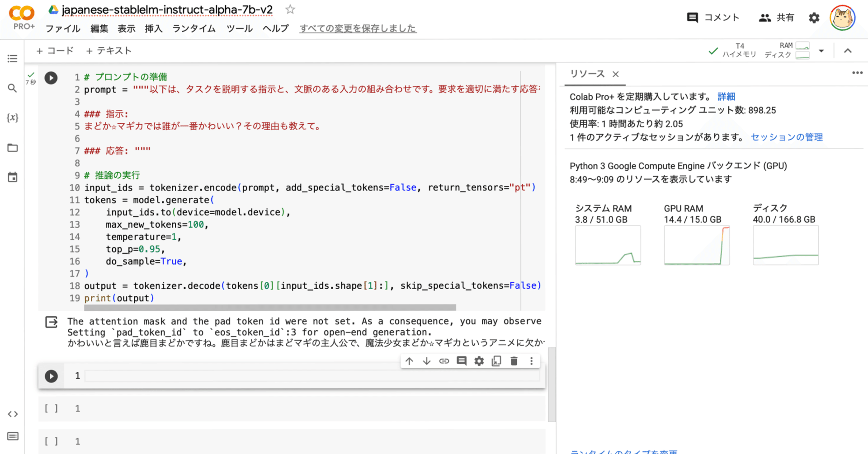
Task: Open the variable inspector panel
Action: pyautogui.click(x=12, y=117)
